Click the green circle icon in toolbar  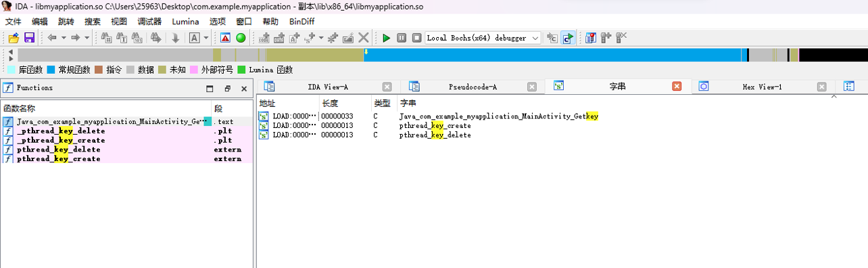click(x=240, y=38)
